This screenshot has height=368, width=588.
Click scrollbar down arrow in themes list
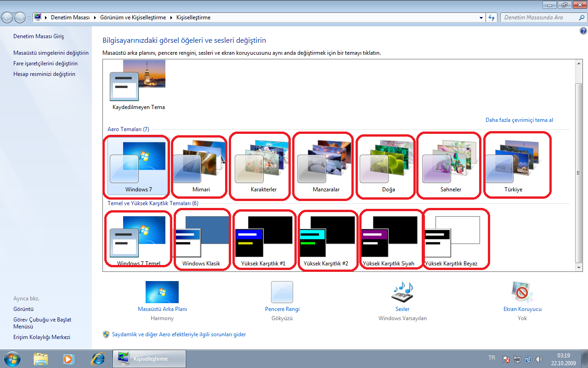tap(579, 267)
